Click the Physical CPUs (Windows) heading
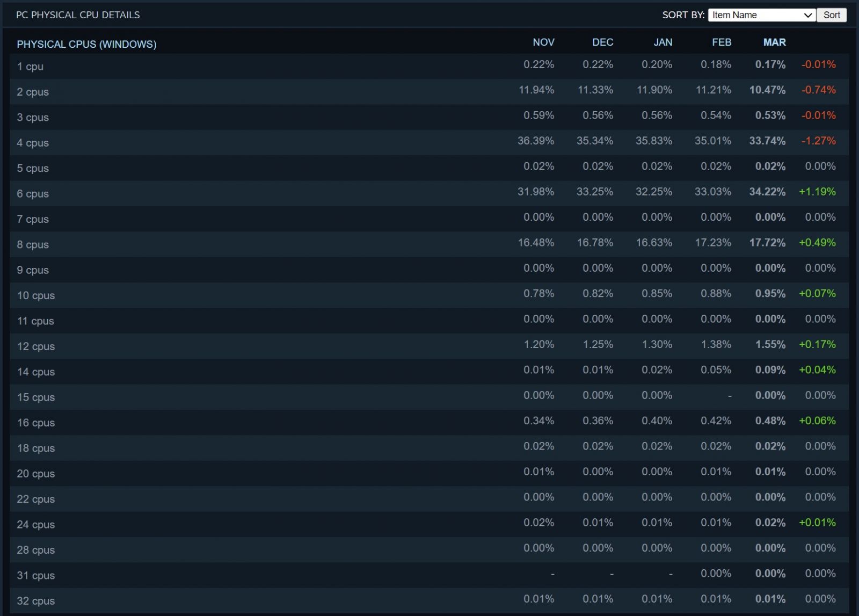The width and height of the screenshot is (859, 616). coord(86,44)
